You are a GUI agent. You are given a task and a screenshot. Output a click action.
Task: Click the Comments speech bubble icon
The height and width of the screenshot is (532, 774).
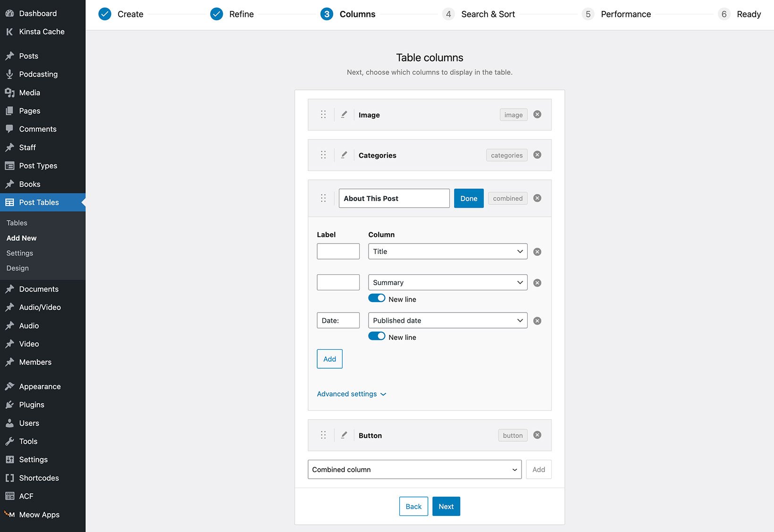coord(10,129)
